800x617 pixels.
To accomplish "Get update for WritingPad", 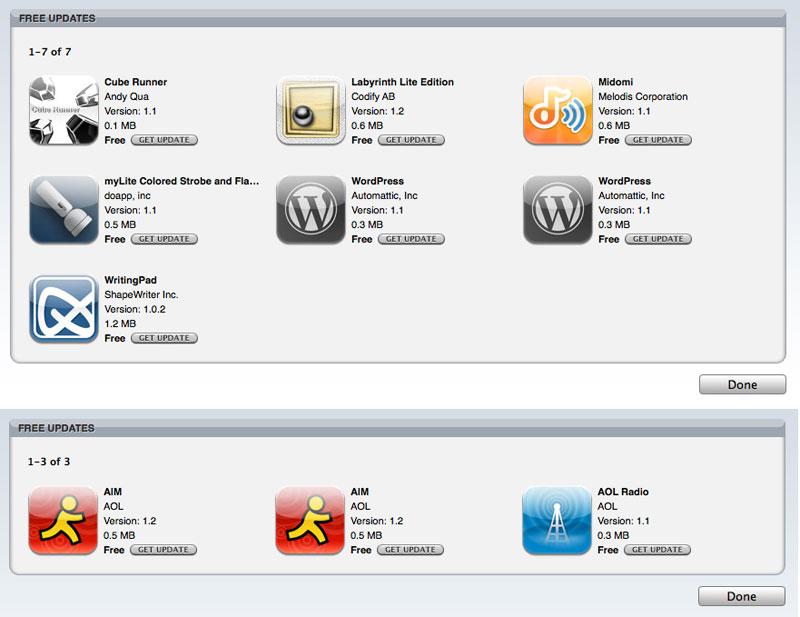I will pos(164,338).
